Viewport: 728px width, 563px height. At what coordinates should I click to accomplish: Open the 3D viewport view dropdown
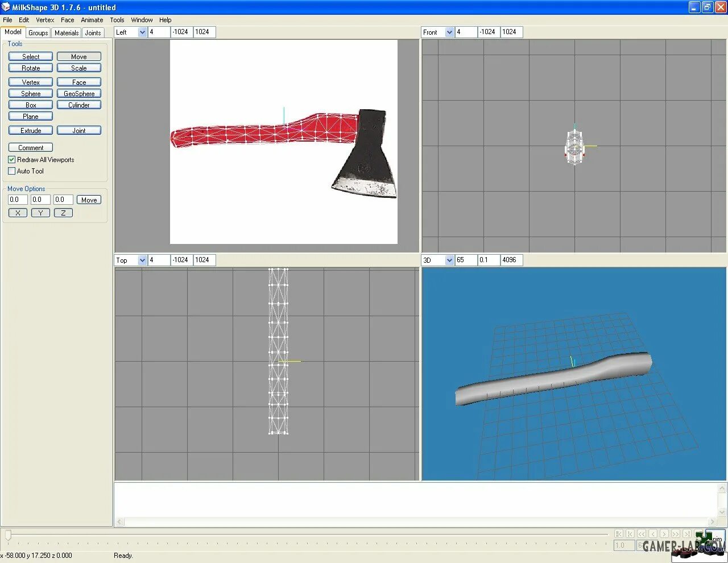[449, 260]
